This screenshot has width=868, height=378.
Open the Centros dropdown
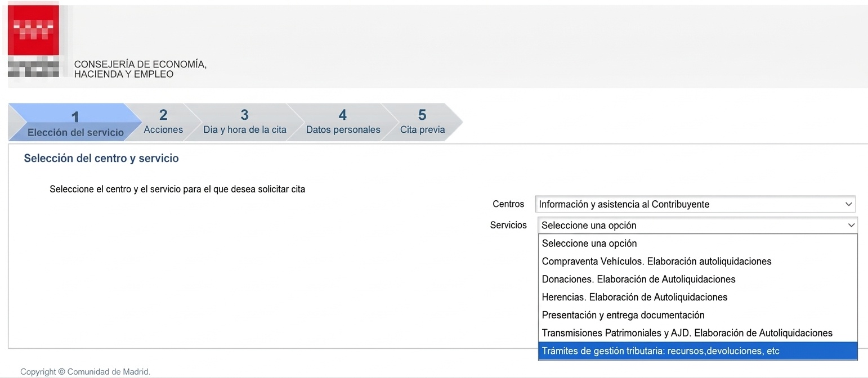(695, 204)
